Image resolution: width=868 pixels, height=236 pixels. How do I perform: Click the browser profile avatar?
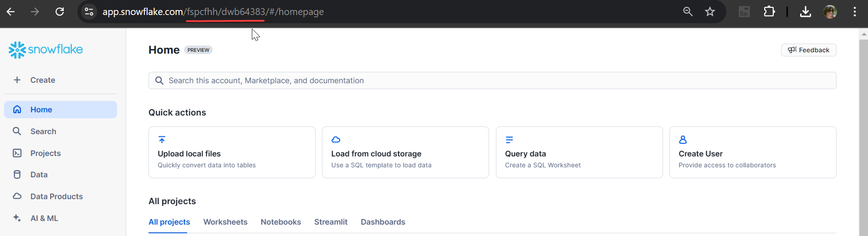(830, 12)
